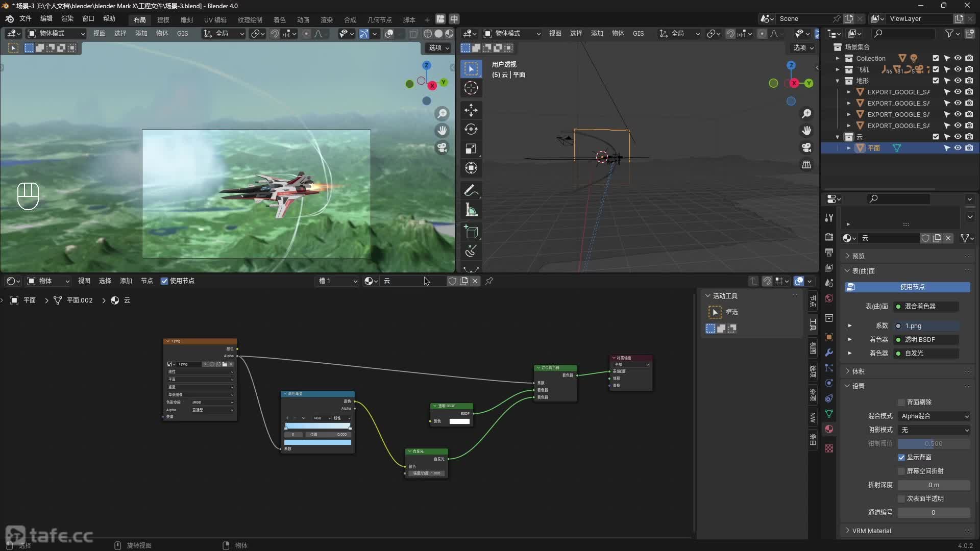
Task: Disable render for 飞机 collection
Action: pyautogui.click(x=969, y=69)
